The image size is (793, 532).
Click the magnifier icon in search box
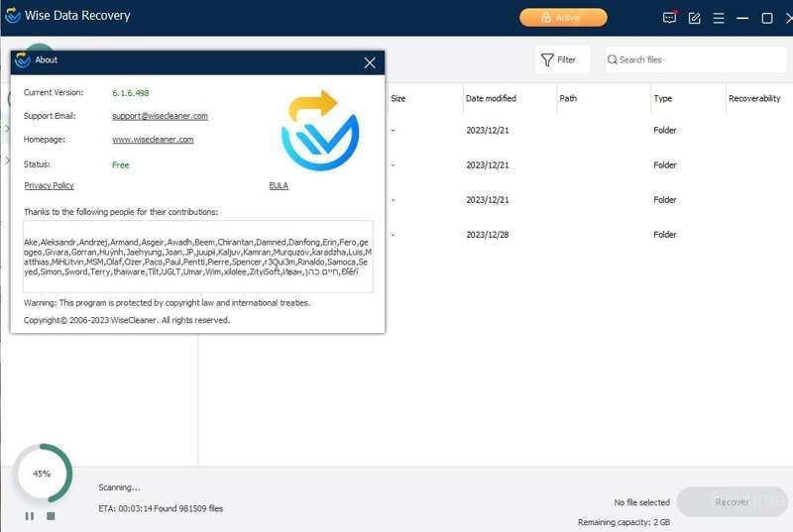point(613,59)
